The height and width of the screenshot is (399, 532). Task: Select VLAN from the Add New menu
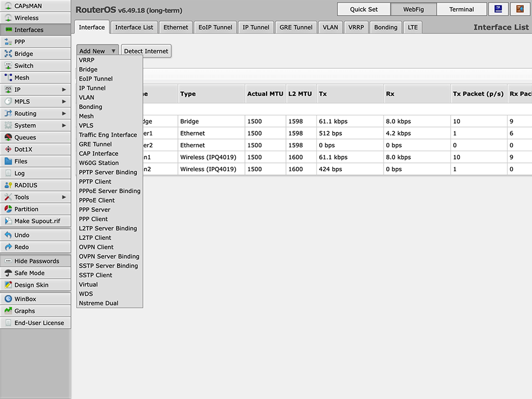[x=86, y=97]
